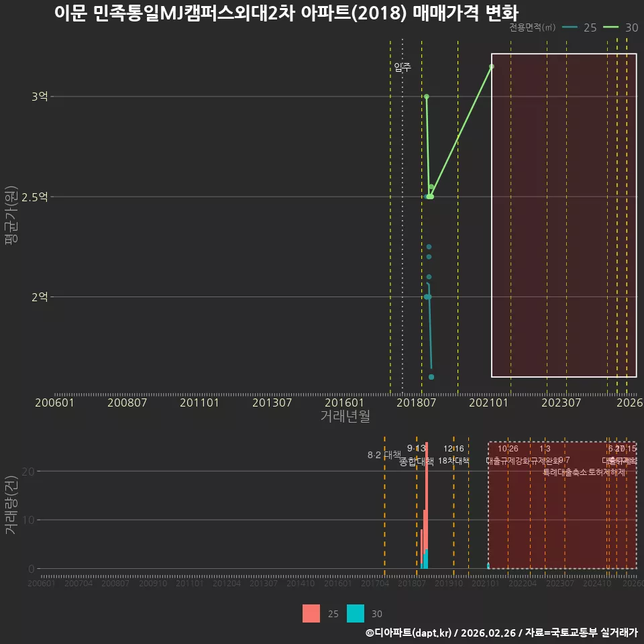Image resolution: width=644 pixels, height=644 pixels.
Task: Click the 10 label on the volume axis
Action: click(x=28, y=520)
